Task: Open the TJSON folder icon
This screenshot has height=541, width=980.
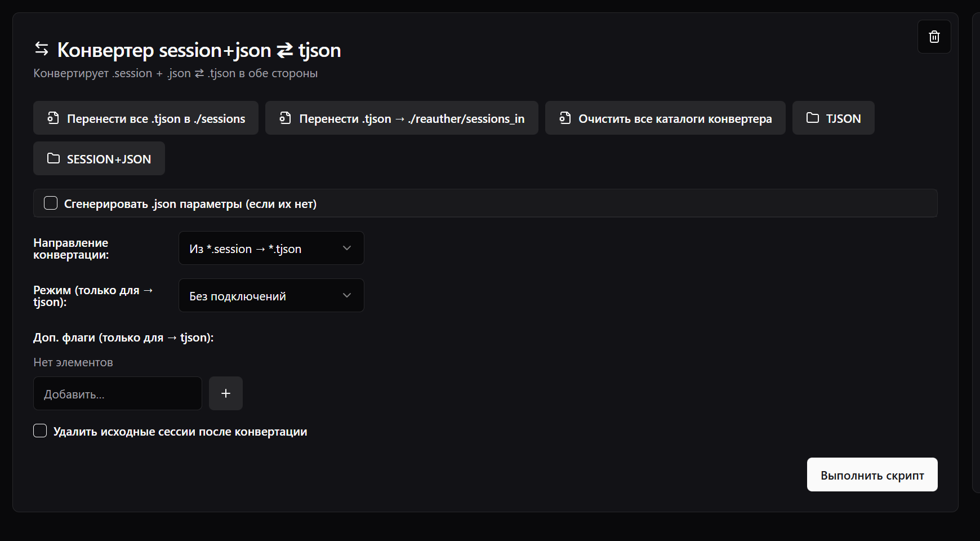Action: pos(812,118)
